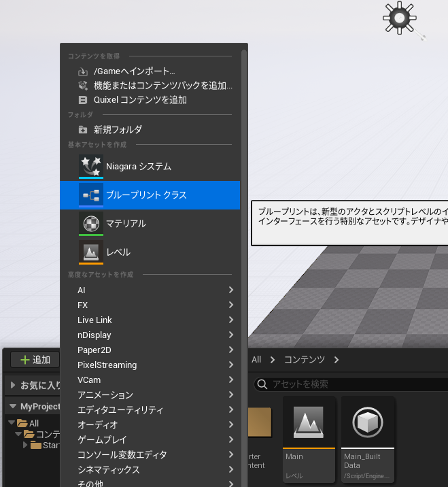
Task: Select the directional light sun icon in viewport
Action: [x=400, y=18]
